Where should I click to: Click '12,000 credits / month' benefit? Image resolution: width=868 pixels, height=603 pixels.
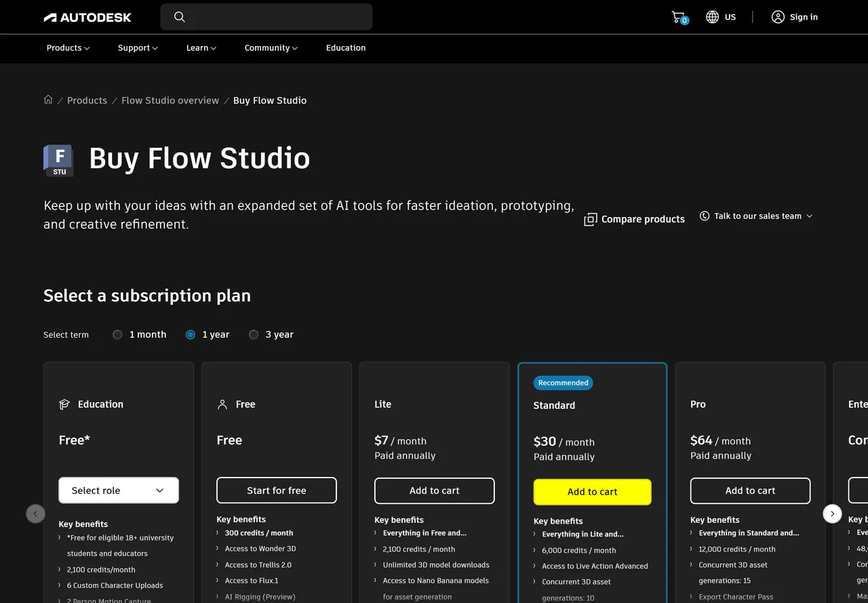(737, 549)
